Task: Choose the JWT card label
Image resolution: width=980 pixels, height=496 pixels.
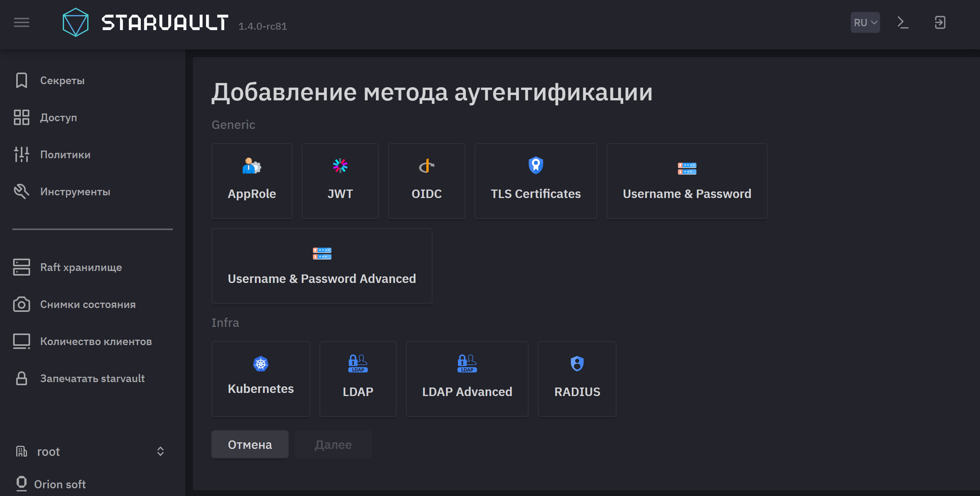Action: [x=340, y=193]
